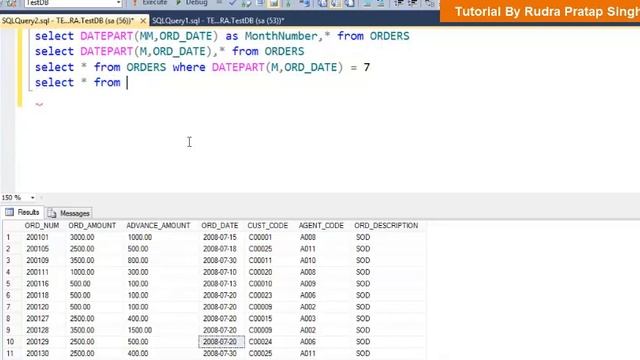Click the cell with order number 200129
This screenshot has height=360, width=640.
(38, 342)
